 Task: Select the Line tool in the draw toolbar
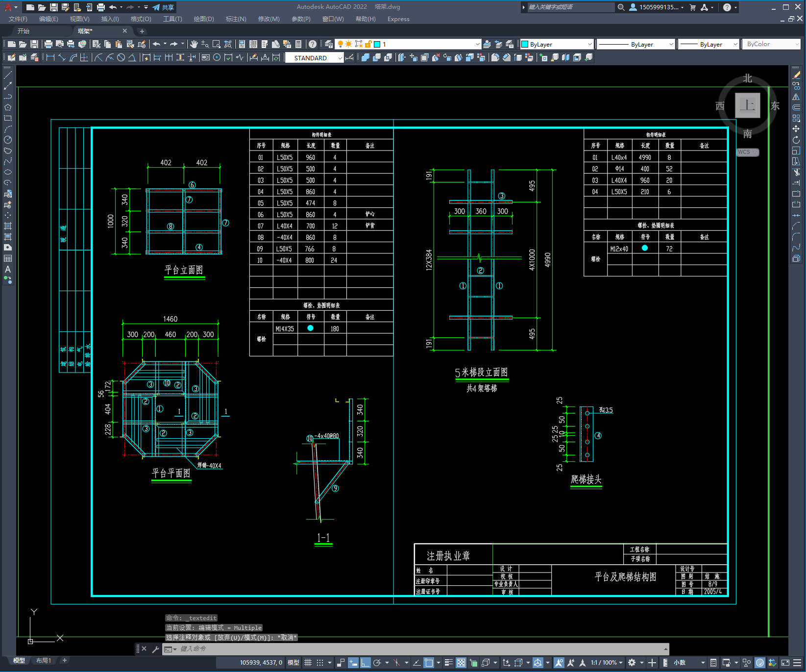[x=8, y=75]
